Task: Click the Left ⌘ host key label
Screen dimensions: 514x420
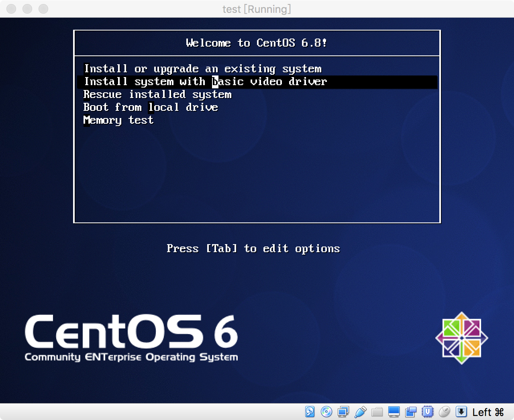Action: (x=488, y=412)
